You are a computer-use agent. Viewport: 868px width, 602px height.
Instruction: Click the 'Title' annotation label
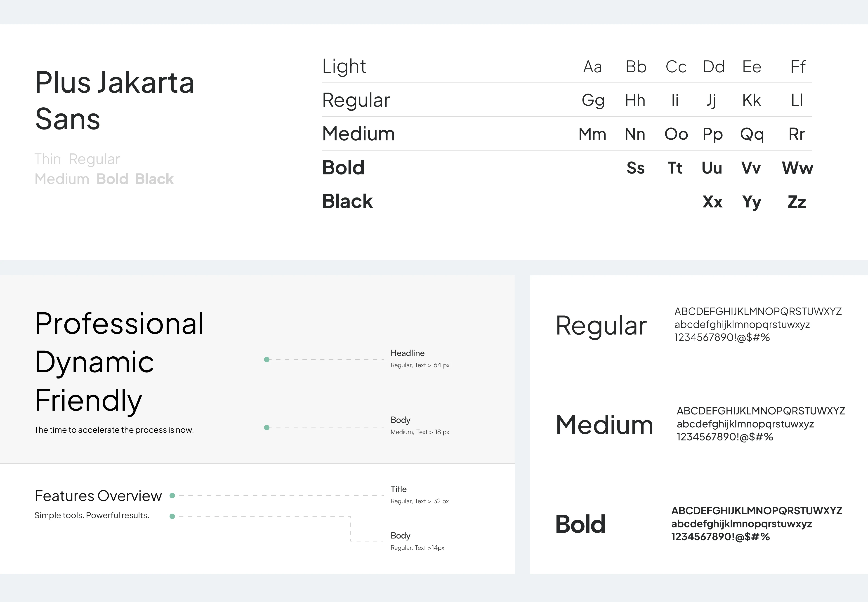398,489
